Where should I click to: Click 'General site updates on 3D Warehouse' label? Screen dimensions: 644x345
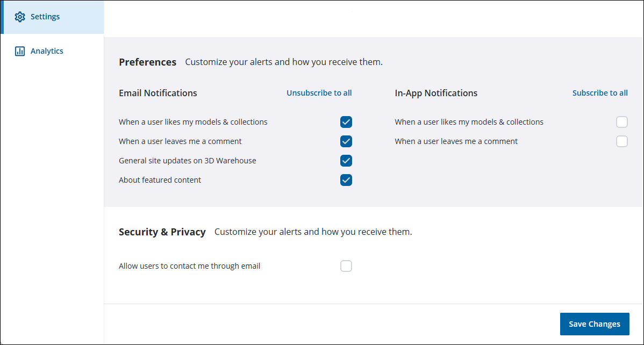click(x=188, y=161)
